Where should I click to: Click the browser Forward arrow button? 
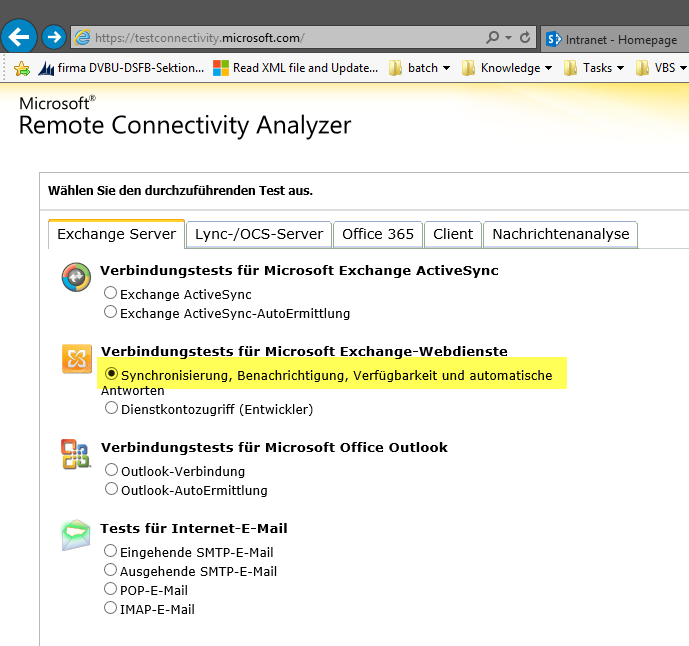click(54, 37)
